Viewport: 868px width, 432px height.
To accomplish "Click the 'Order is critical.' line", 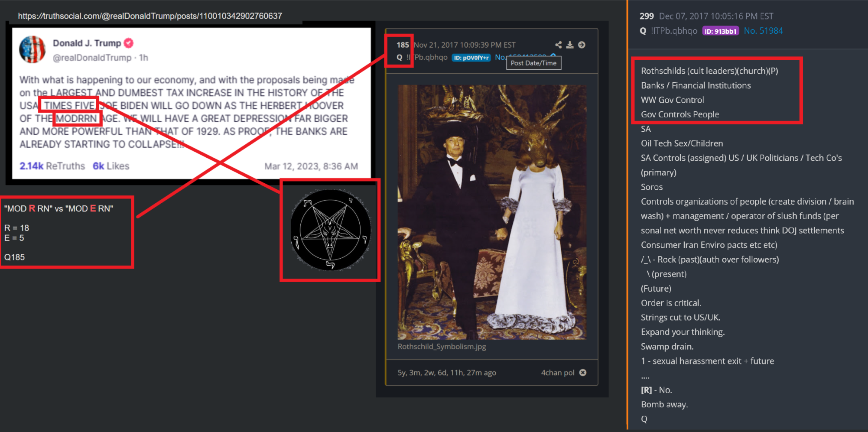I will pyautogui.click(x=671, y=303).
